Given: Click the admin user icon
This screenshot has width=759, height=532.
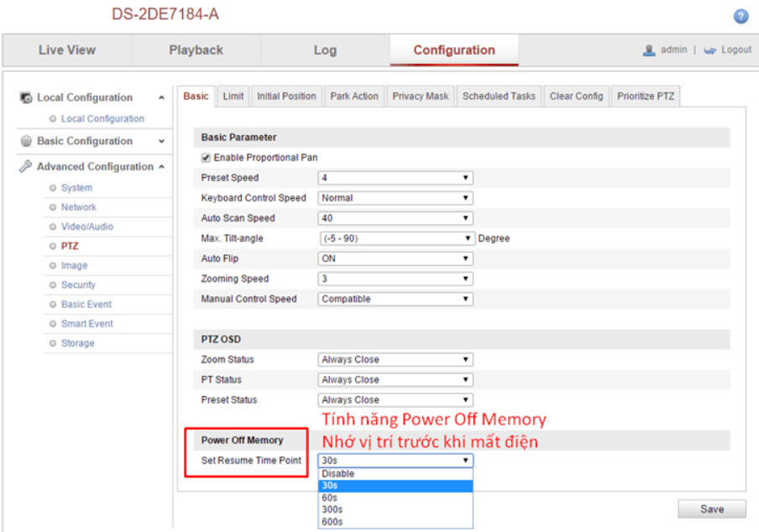Looking at the screenshot, I should pos(649,50).
